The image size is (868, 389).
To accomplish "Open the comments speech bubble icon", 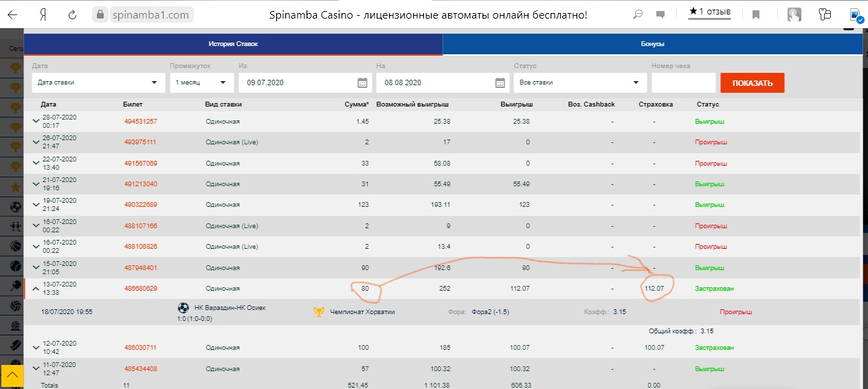I will pyautogui.click(x=660, y=14).
